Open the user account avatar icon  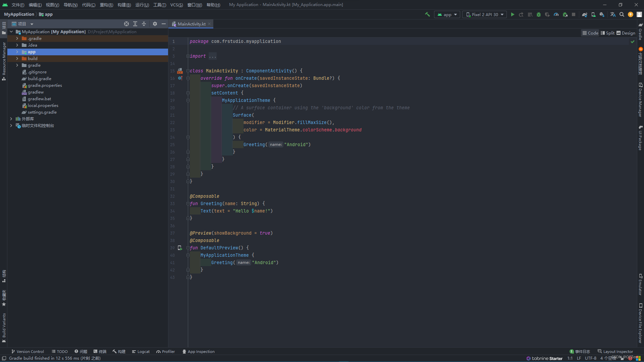[639, 14]
